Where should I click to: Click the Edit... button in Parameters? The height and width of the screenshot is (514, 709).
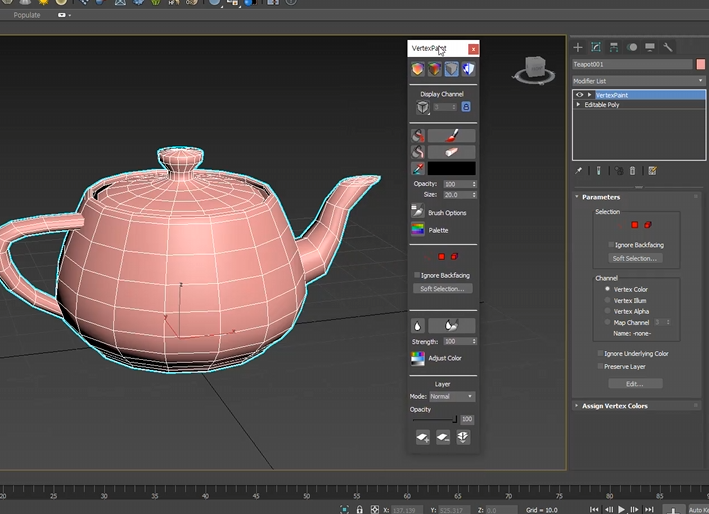[x=635, y=383]
